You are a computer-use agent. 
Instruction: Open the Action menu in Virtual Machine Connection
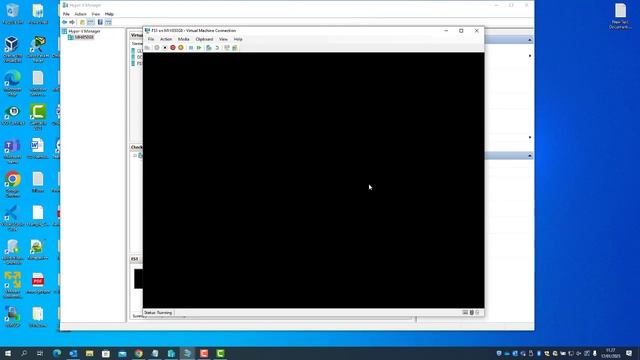point(166,39)
